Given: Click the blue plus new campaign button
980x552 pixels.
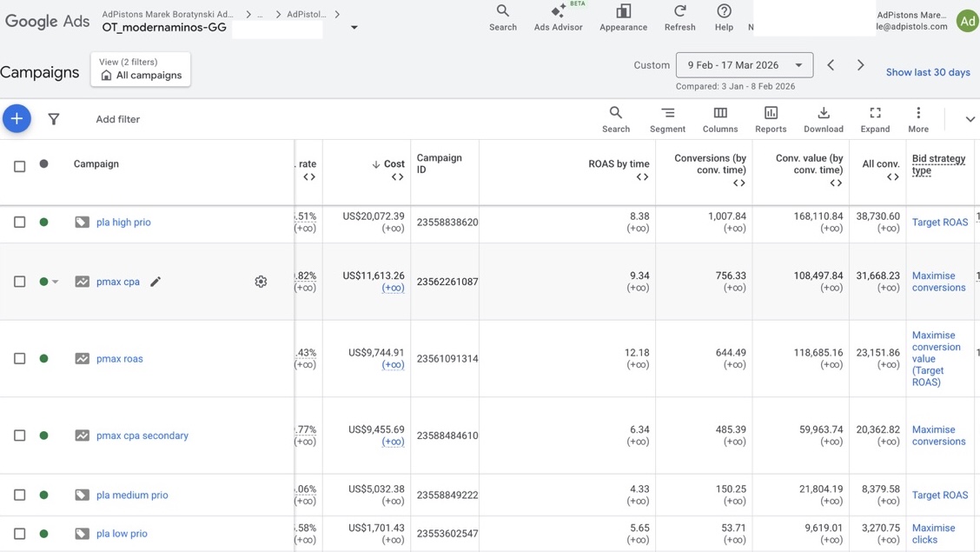Looking at the screenshot, I should [17, 119].
